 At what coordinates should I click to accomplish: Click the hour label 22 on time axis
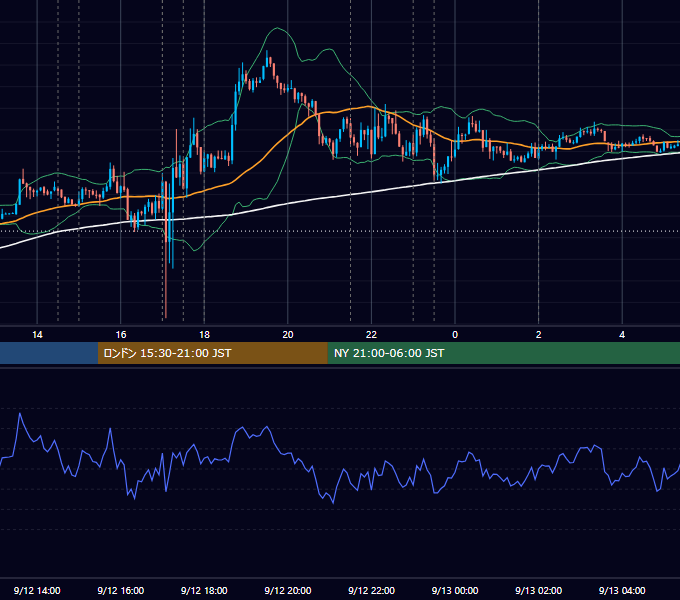(372, 335)
